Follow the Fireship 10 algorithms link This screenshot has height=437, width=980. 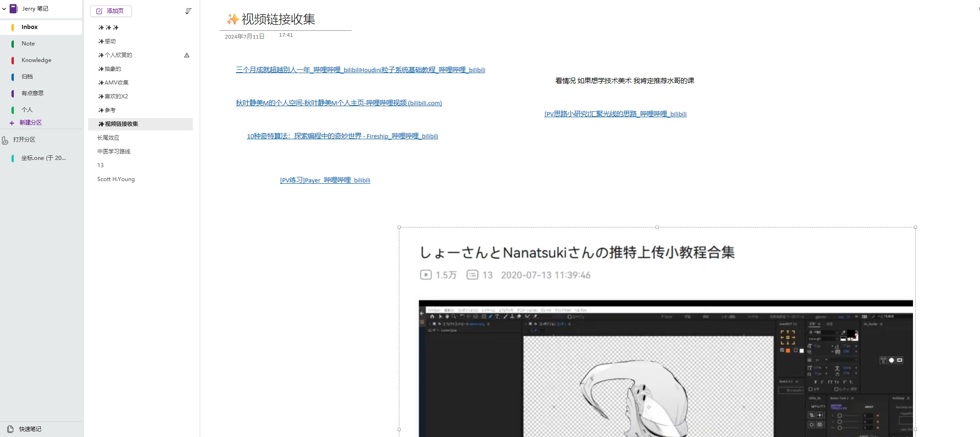pos(342,136)
